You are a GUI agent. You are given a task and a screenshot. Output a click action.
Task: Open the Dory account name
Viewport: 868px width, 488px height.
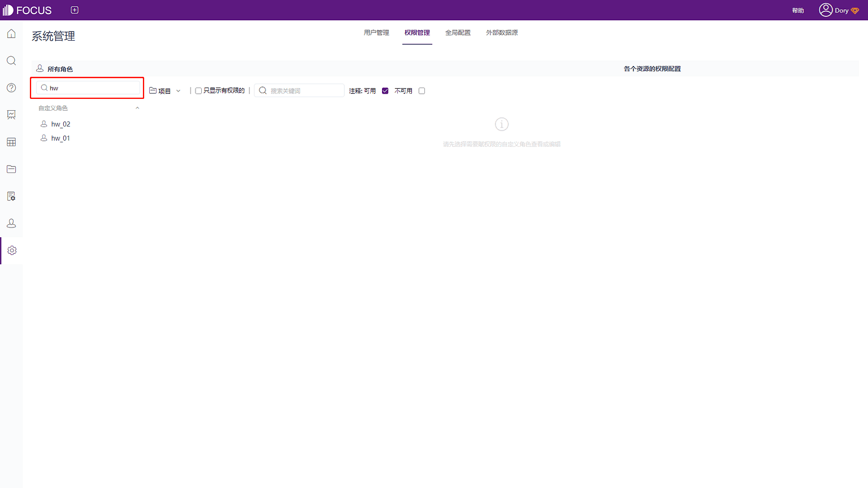(841, 11)
